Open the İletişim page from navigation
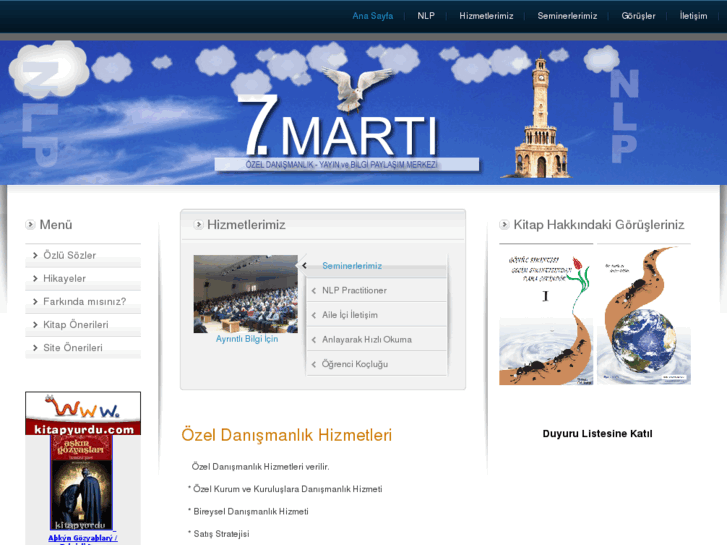Screen dimensions: 727x545 click(x=693, y=16)
